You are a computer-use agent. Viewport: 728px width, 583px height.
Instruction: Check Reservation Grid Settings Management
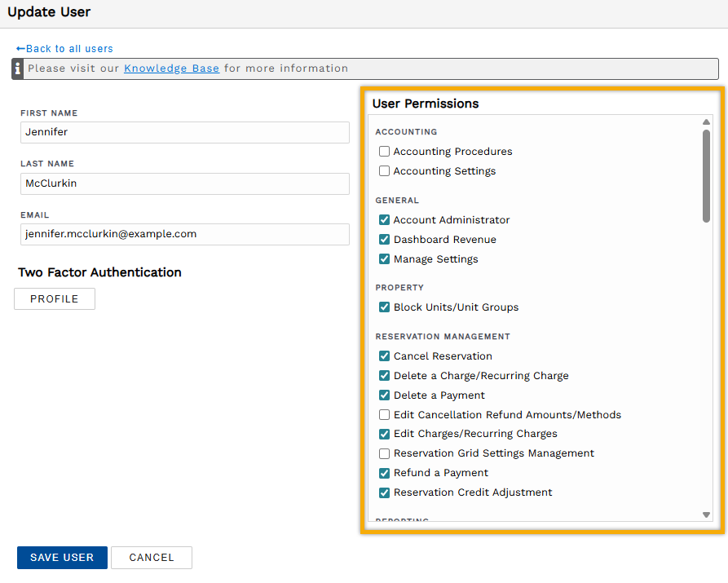tap(384, 453)
